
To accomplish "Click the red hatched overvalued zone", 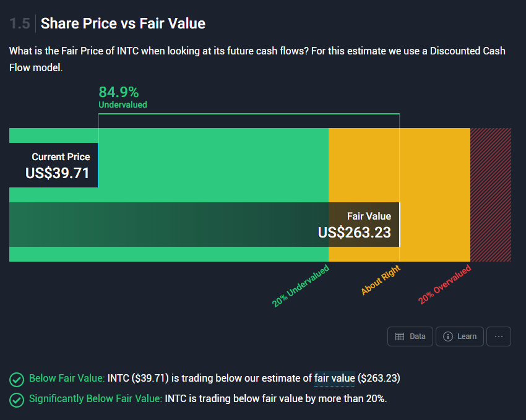I will [491, 194].
